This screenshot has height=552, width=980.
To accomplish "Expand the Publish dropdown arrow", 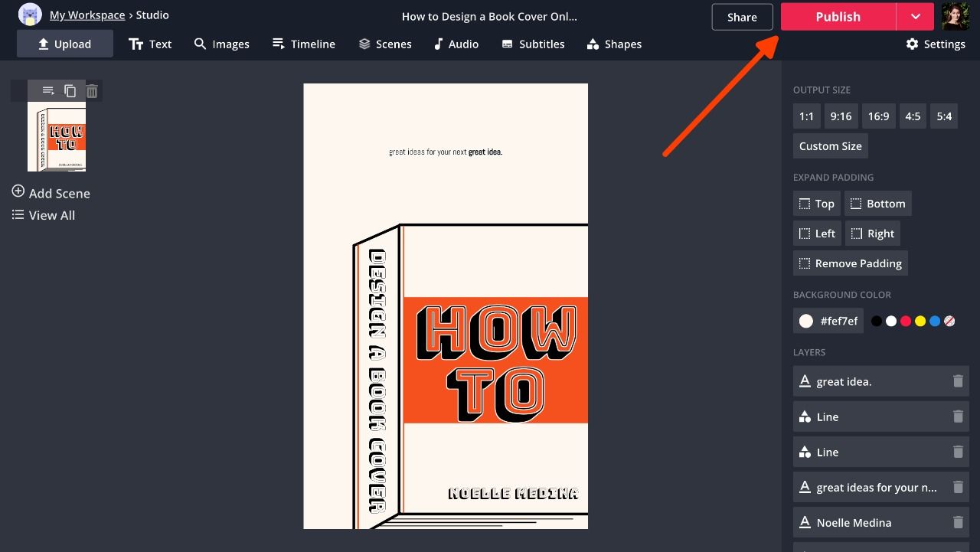I will pyautogui.click(x=915, y=17).
